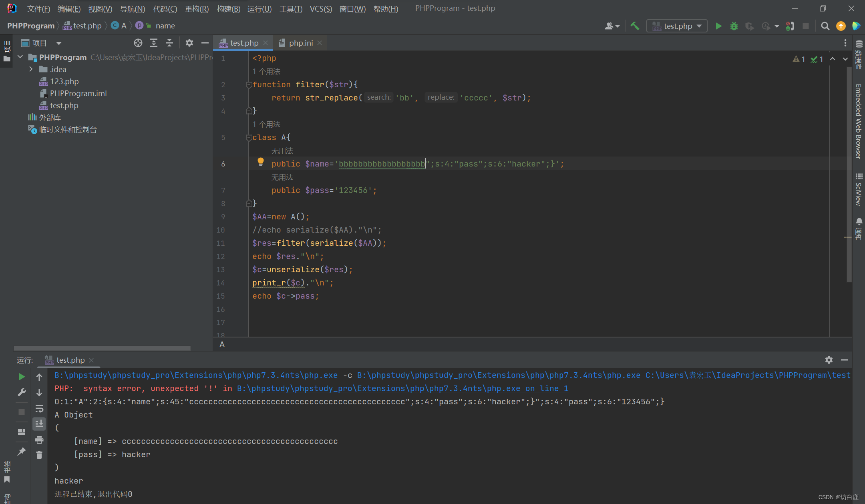Click the locate-file target icon in project panel
Image resolution: width=865 pixels, height=504 pixels.
[x=138, y=43]
